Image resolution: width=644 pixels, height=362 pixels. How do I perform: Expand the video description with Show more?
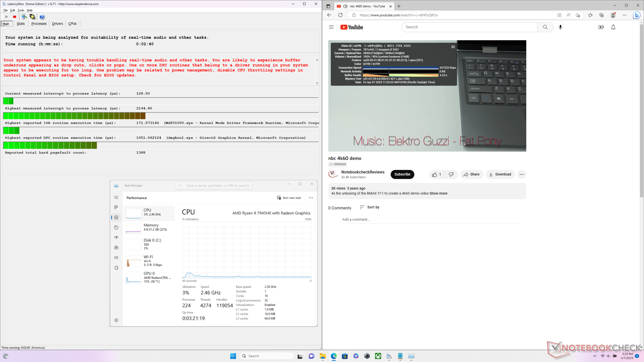pyautogui.click(x=438, y=193)
